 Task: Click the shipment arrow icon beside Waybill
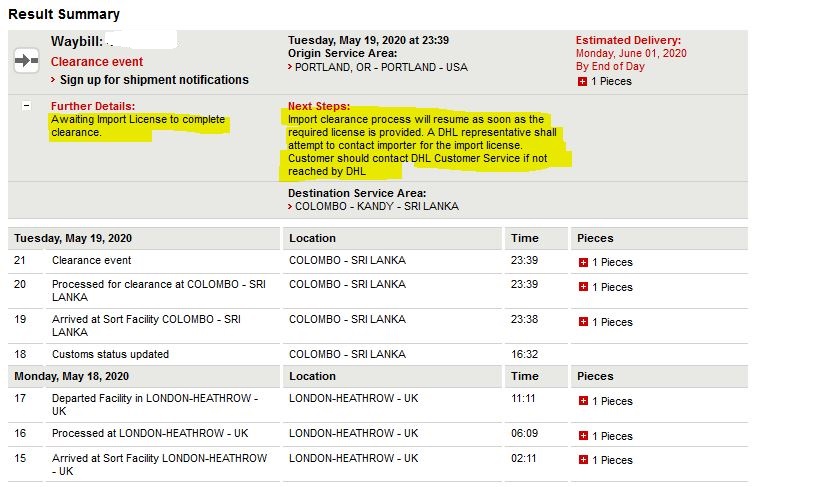pos(26,61)
